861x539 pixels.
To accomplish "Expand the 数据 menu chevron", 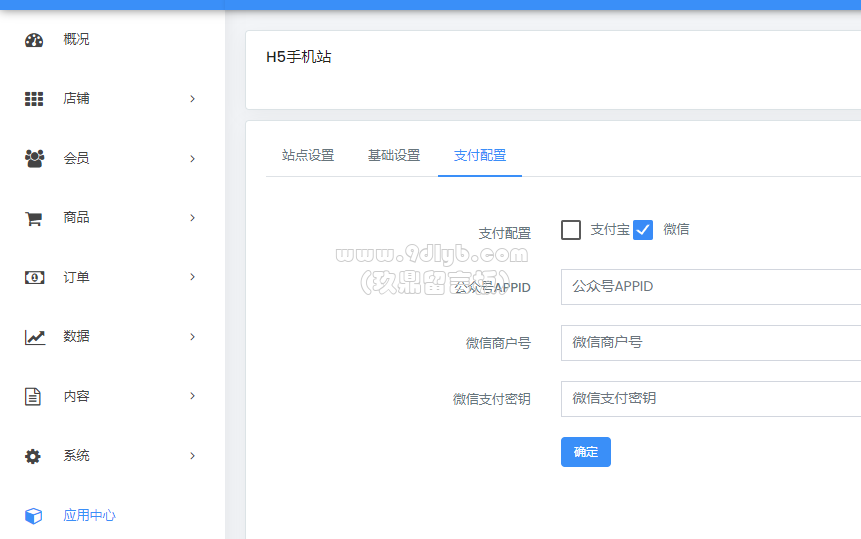I will click(x=192, y=336).
